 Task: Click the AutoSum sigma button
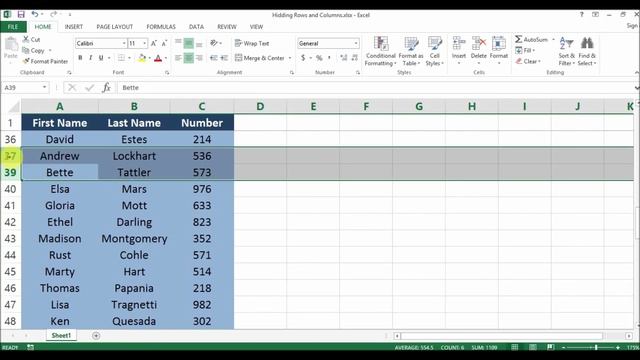531,40
